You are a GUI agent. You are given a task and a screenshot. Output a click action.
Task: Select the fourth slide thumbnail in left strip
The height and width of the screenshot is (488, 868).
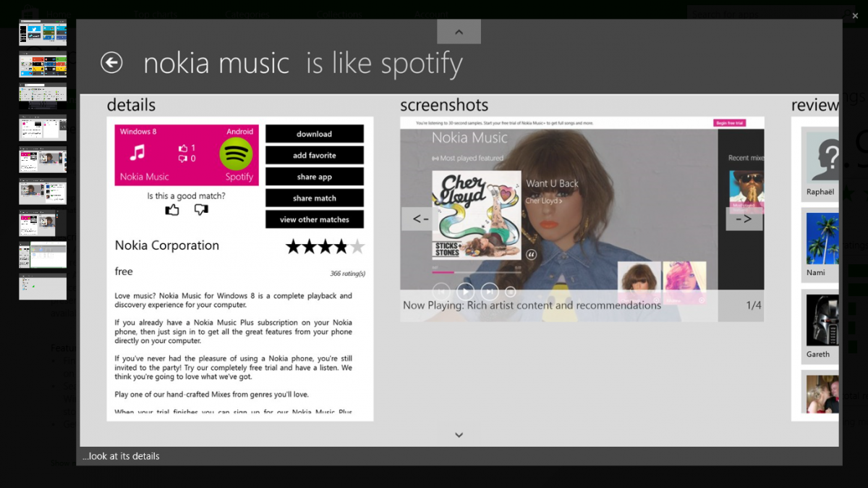tap(43, 128)
